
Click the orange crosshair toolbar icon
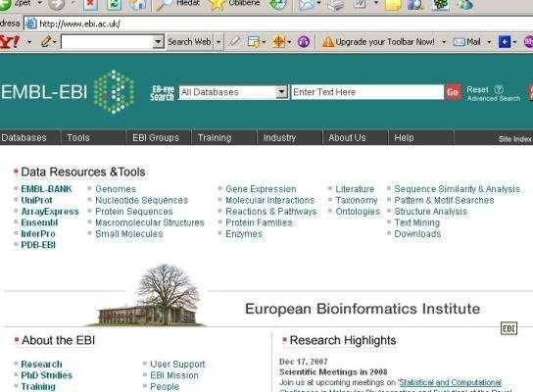coord(278,42)
